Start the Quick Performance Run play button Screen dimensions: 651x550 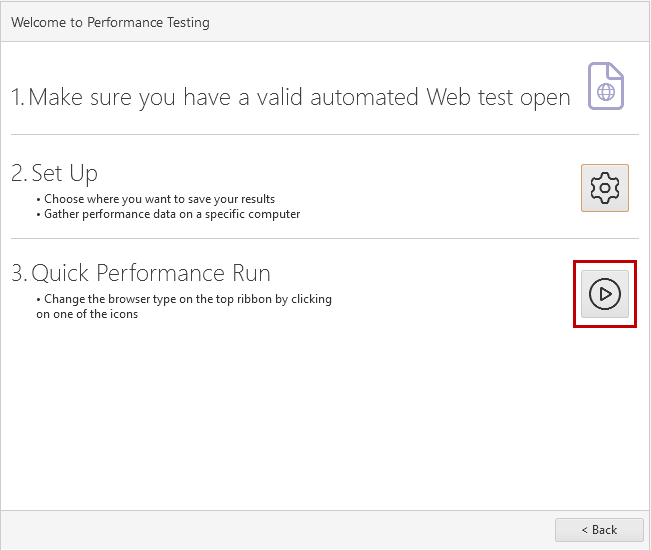[605, 294]
